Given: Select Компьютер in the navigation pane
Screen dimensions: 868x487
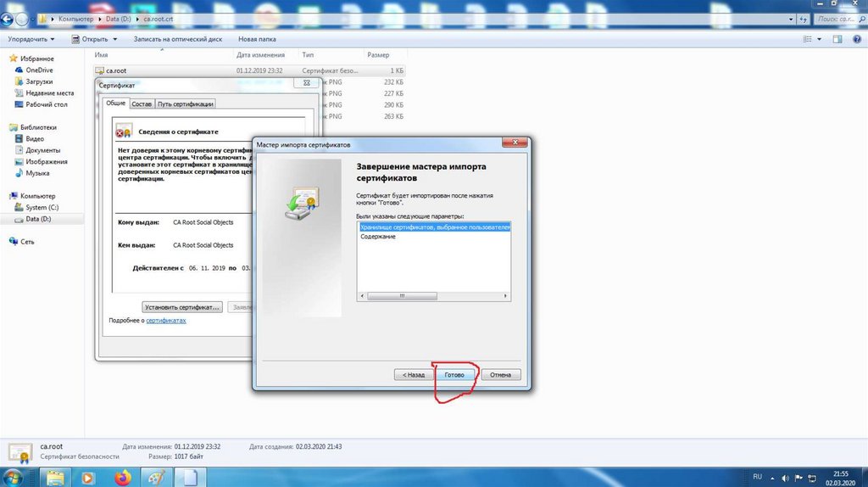Looking at the screenshot, I should (x=37, y=196).
